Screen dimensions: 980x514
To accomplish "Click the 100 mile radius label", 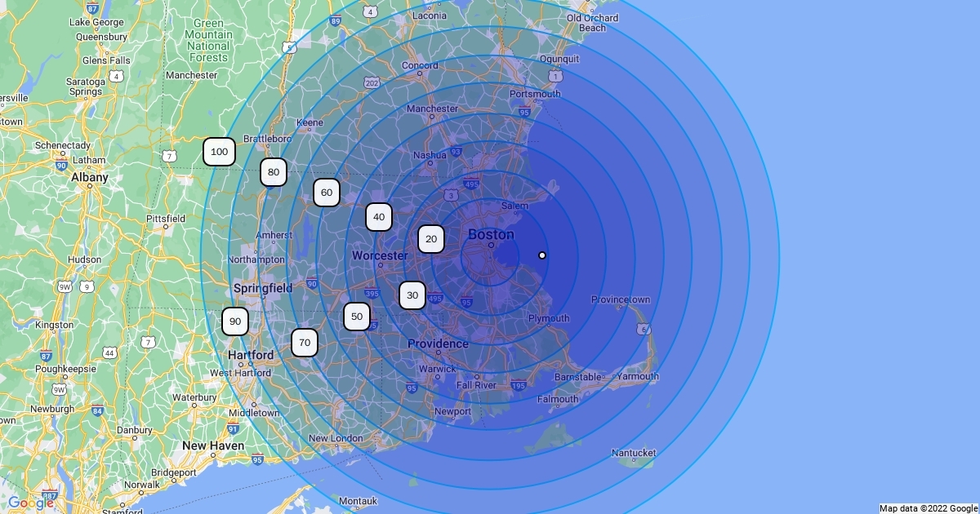I will [x=219, y=152].
